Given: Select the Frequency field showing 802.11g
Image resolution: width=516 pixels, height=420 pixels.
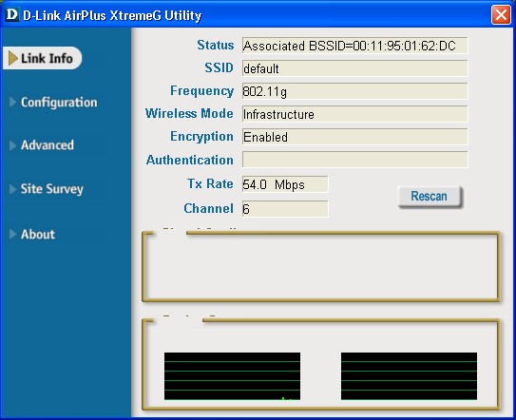Looking at the screenshot, I should pyautogui.click(x=354, y=91).
